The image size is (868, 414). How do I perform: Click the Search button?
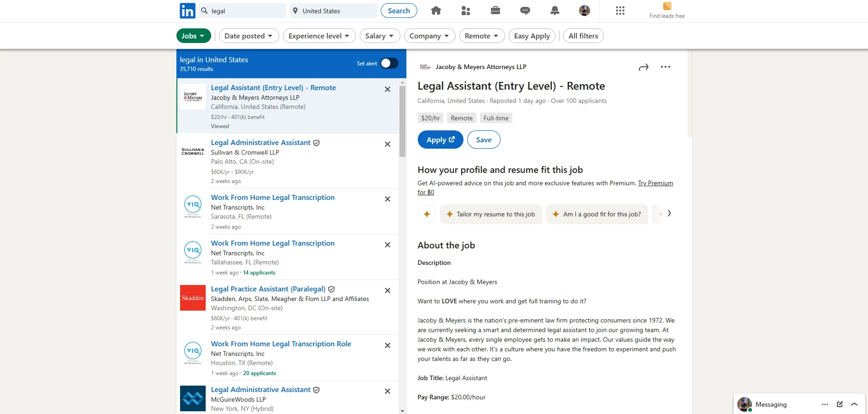[399, 11]
